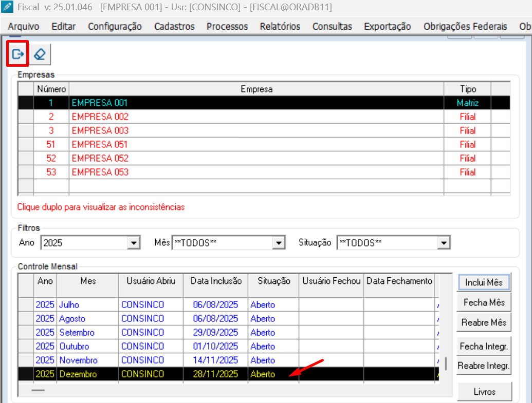Select the Setembro month row
Image resolution: width=532 pixels, height=403 pixels.
(x=228, y=333)
